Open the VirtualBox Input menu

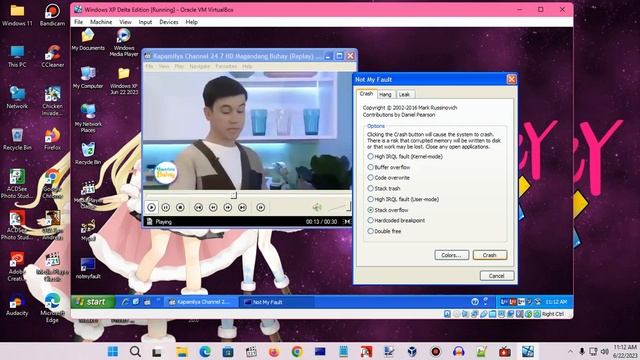click(x=145, y=22)
